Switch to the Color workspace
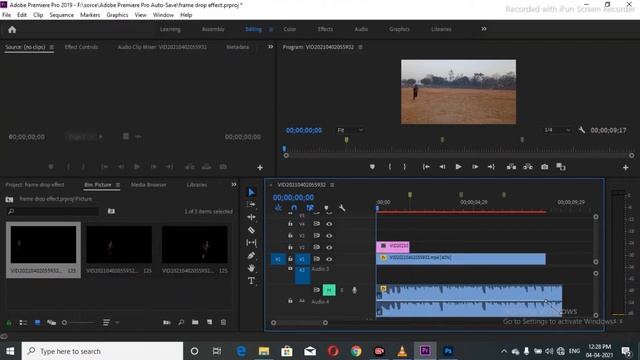Image resolution: width=640 pixels, height=360 pixels. tap(289, 29)
